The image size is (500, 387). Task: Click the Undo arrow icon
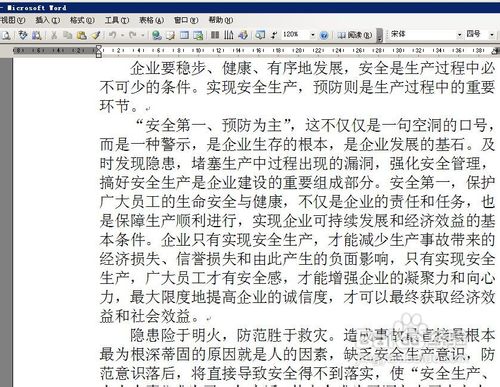[113, 35]
